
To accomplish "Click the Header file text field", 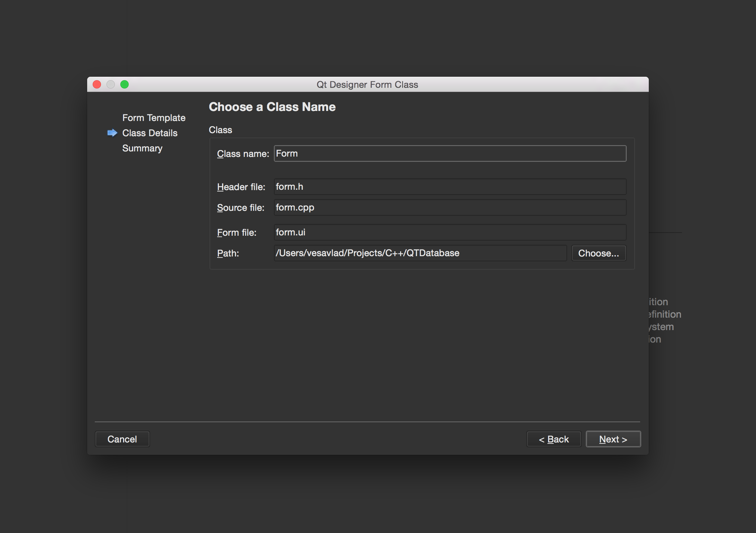I will tap(450, 187).
